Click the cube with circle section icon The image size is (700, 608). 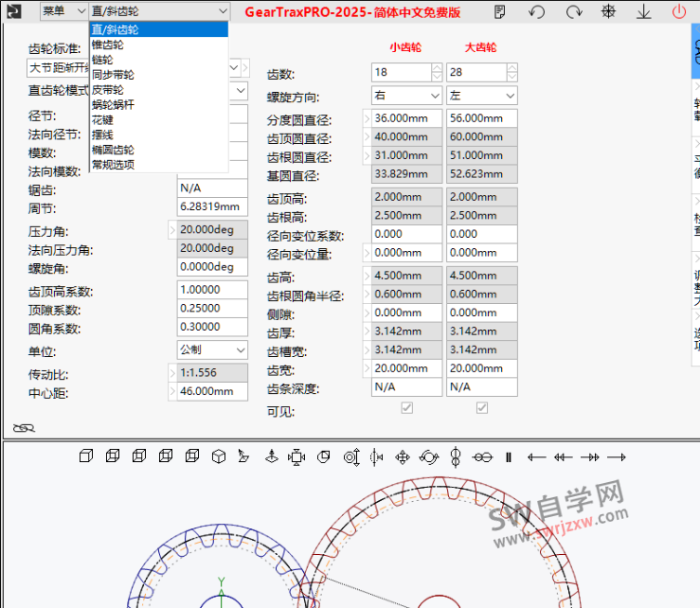pyautogui.click(x=323, y=456)
